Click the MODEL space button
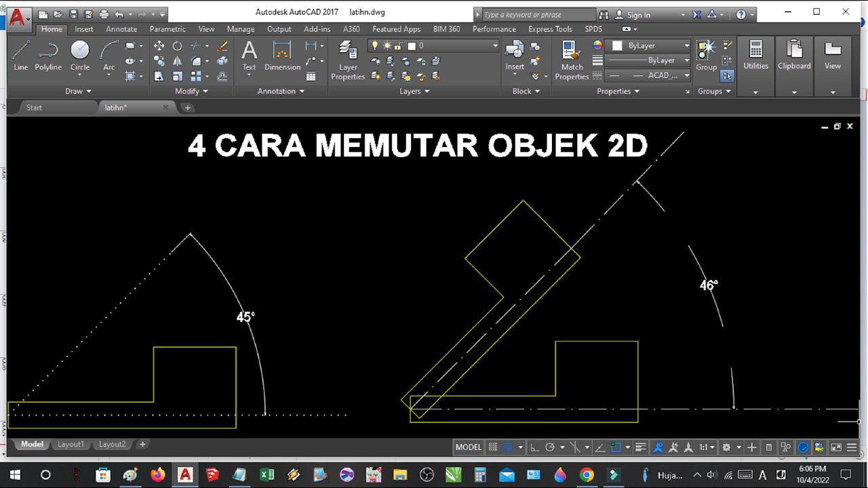This screenshot has width=868, height=488. pos(468,447)
